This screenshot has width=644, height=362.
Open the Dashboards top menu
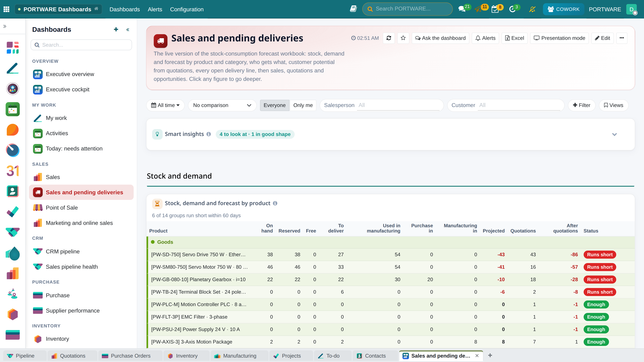(x=125, y=9)
